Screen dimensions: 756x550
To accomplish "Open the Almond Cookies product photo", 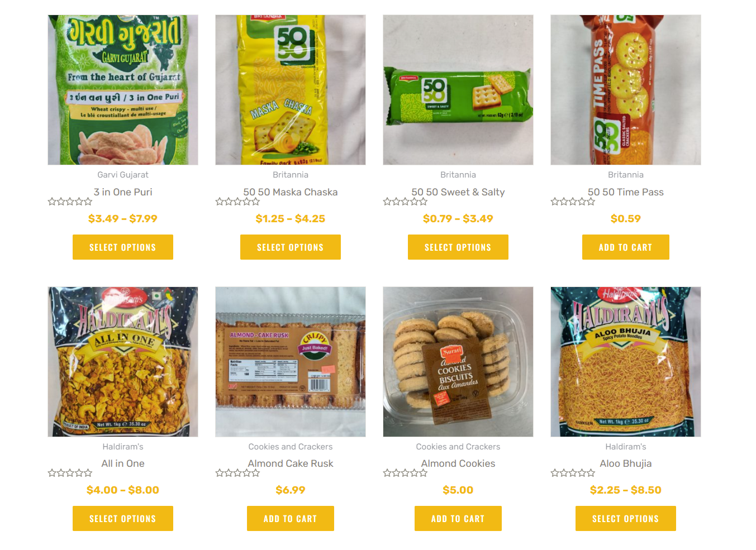I will point(458,362).
